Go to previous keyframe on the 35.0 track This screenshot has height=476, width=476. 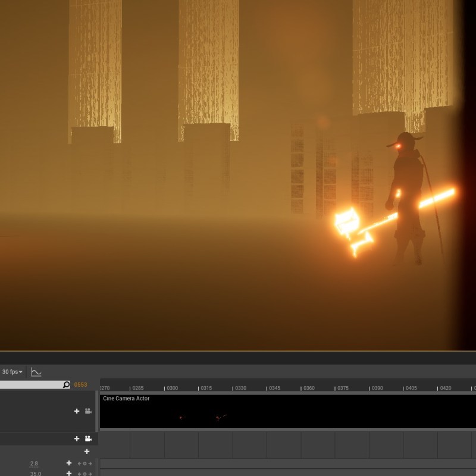[x=79, y=474]
